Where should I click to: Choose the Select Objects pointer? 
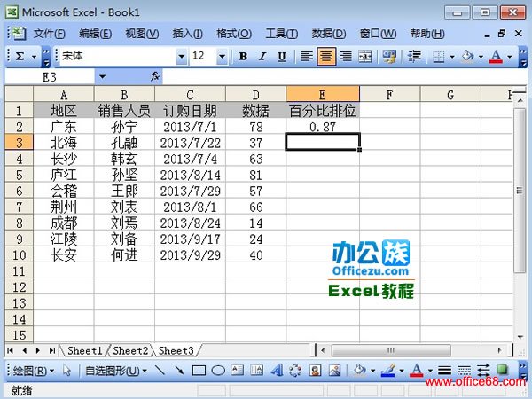tap(66, 370)
